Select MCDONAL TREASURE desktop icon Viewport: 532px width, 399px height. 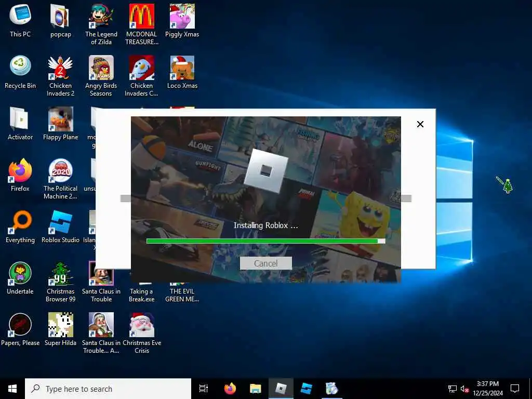[141, 24]
